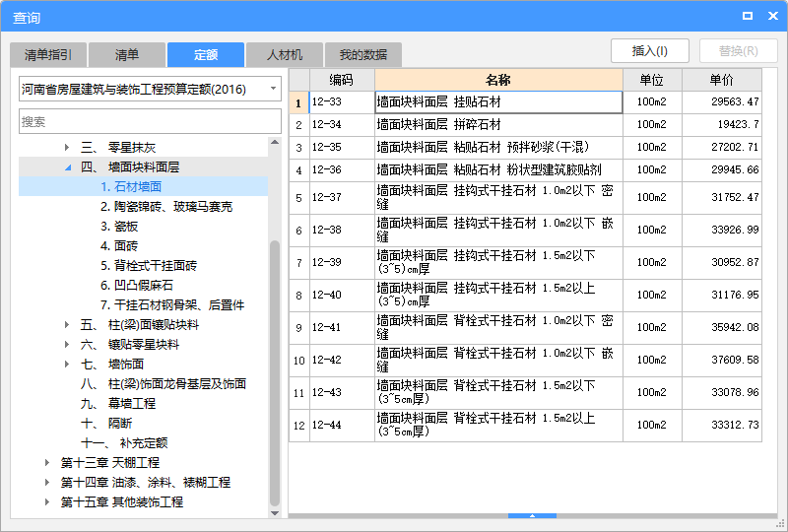The height and width of the screenshot is (532, 788).
Task: Click the tree vertical scrollbar thumb
Action: (x=275, y=373)
